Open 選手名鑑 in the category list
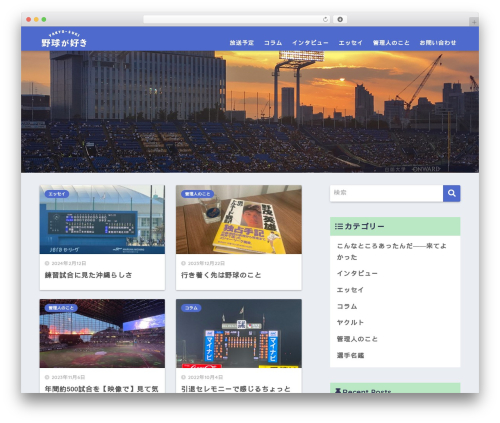The width and height of the screenshot is (500, 423). click(x=350, y=355)
